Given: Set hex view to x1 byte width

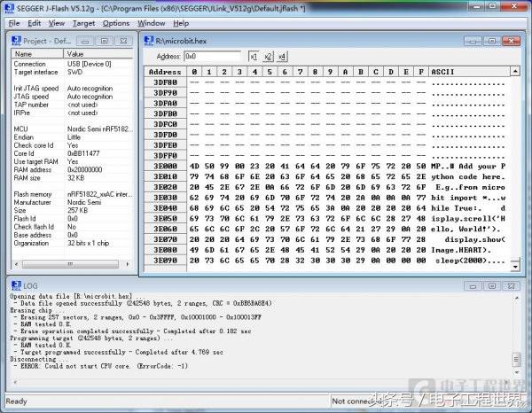Looking at the screenshot, I should tap(253, 56).
